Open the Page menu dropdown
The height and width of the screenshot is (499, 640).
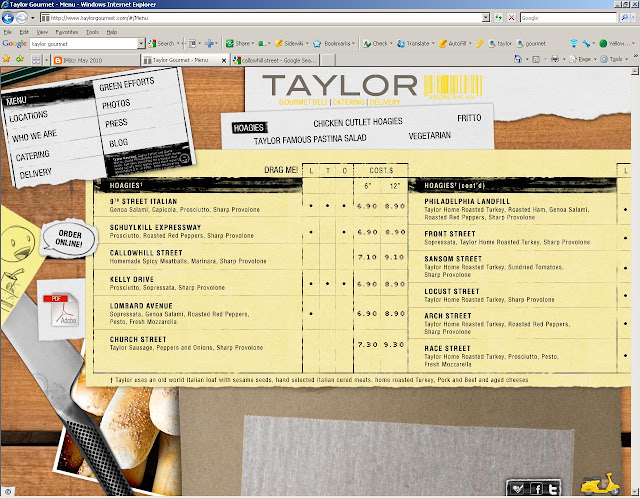582,59
